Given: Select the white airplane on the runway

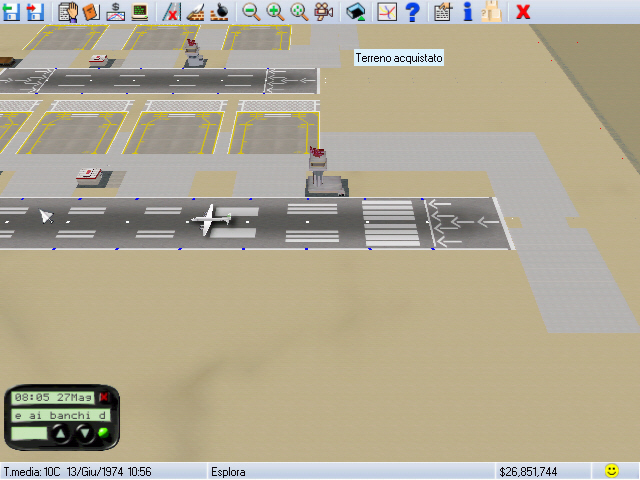Looking at the screenshot, I should [x=211, y=220].
